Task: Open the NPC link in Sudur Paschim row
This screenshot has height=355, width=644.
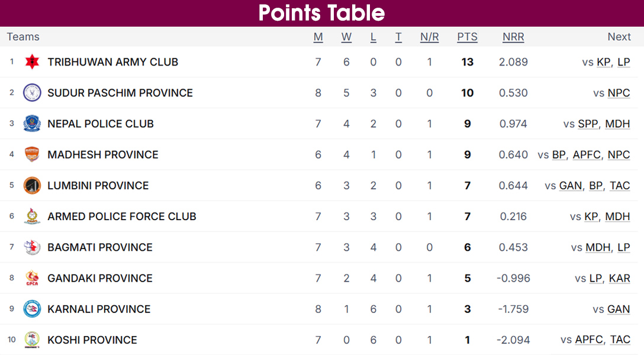Action: coord(619,93)
